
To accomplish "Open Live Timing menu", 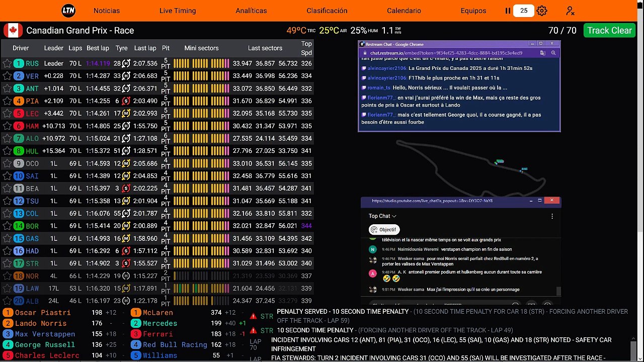I will (178, 11).
